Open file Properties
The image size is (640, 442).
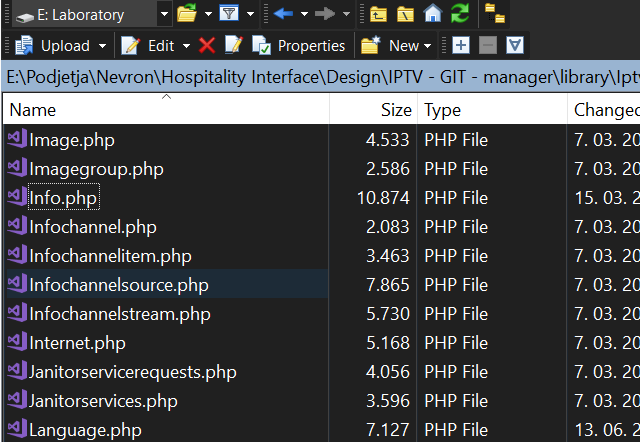point(300,45)
